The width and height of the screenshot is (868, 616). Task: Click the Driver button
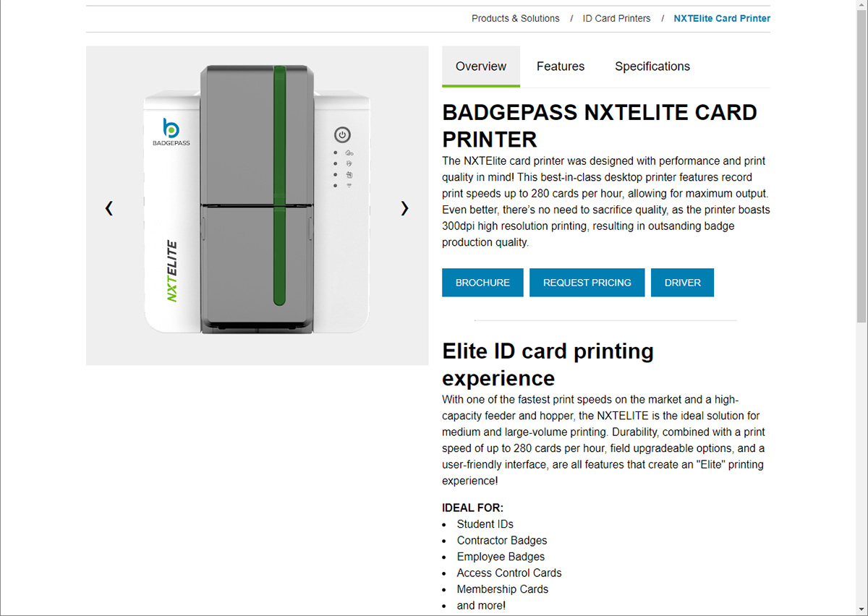pos(682,283)
